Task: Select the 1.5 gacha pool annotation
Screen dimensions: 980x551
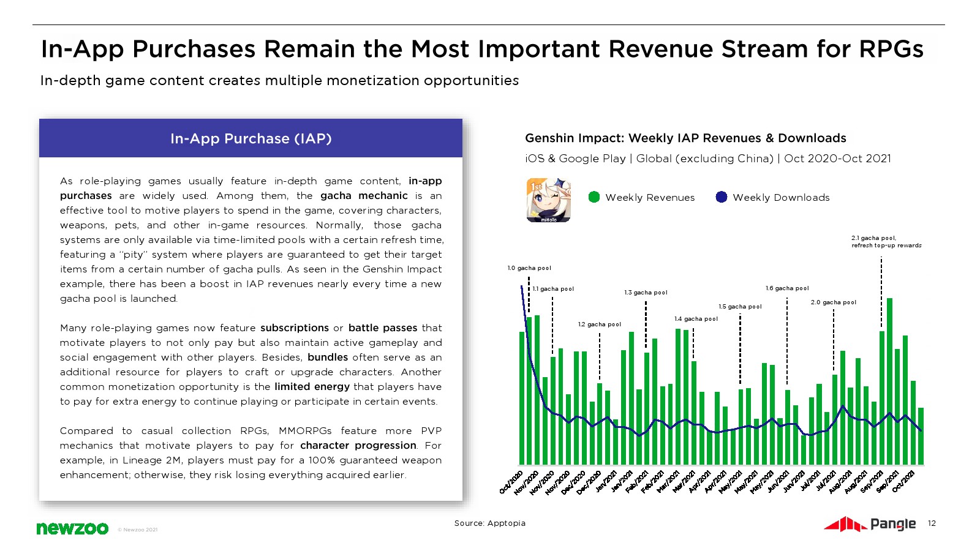Action: (x=740, y=307)
